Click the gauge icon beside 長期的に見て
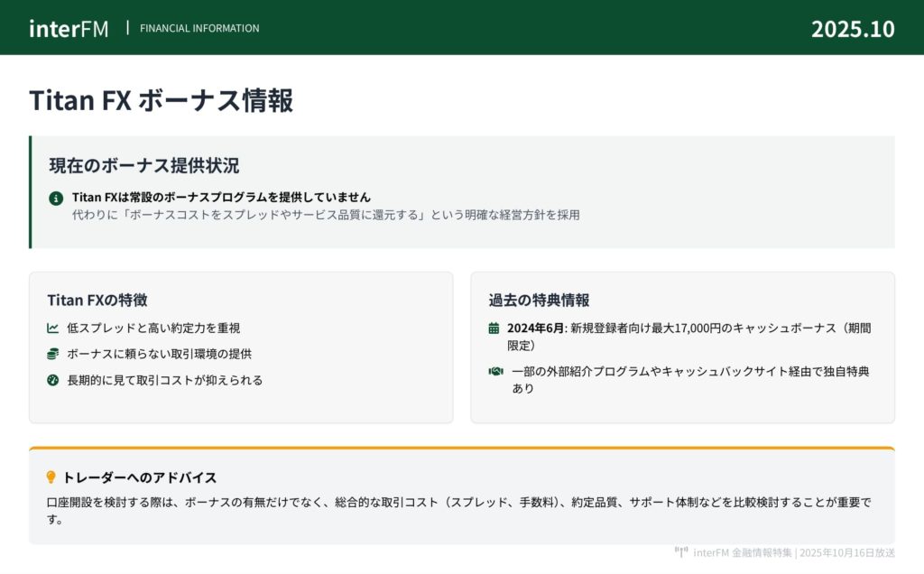Viewport: 924px width, 574px height. pos(53,380)
